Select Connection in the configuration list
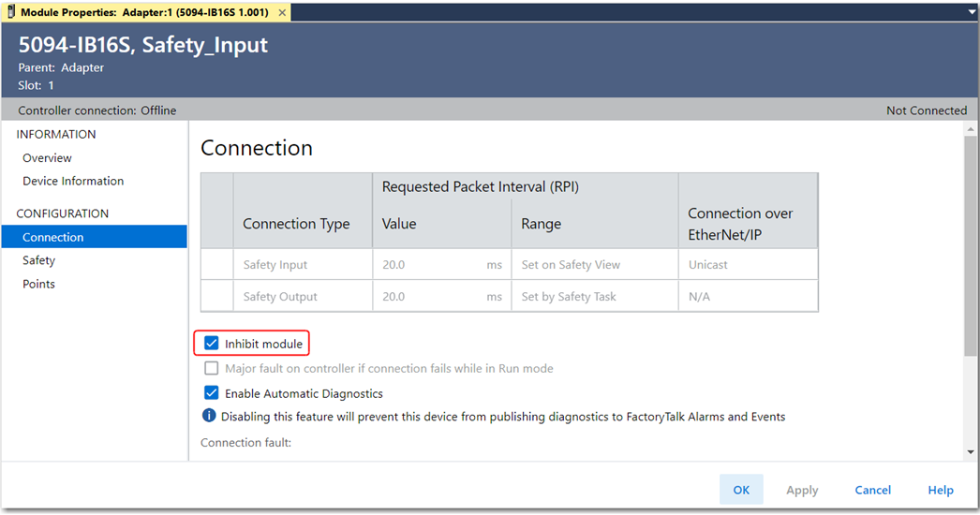The image size is (980, 515). (x=53, y=237)
